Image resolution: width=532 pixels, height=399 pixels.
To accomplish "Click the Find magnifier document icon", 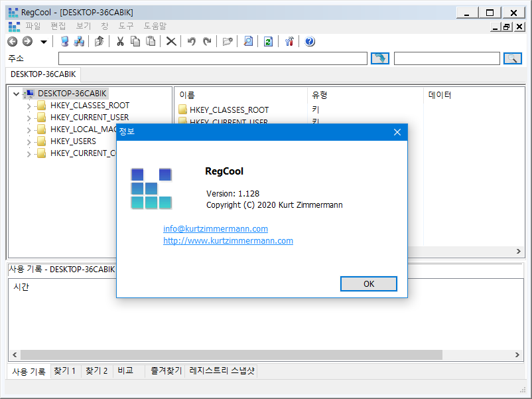I will (248, 41).
